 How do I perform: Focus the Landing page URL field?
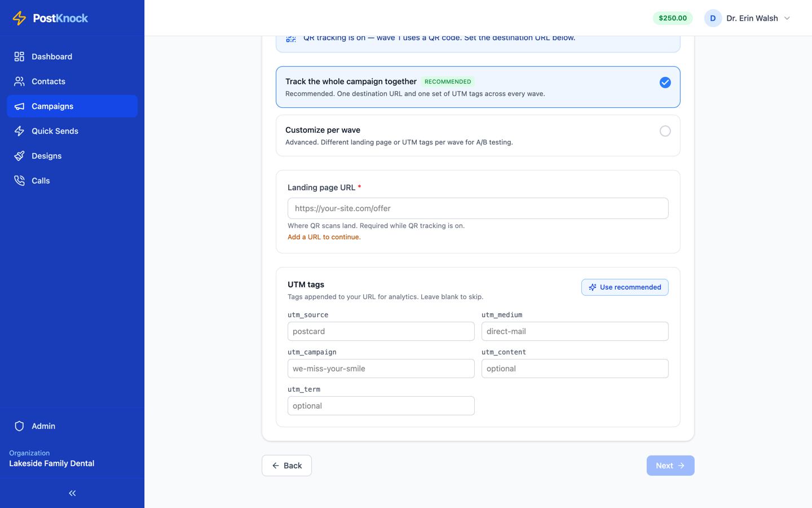point(478,208)
